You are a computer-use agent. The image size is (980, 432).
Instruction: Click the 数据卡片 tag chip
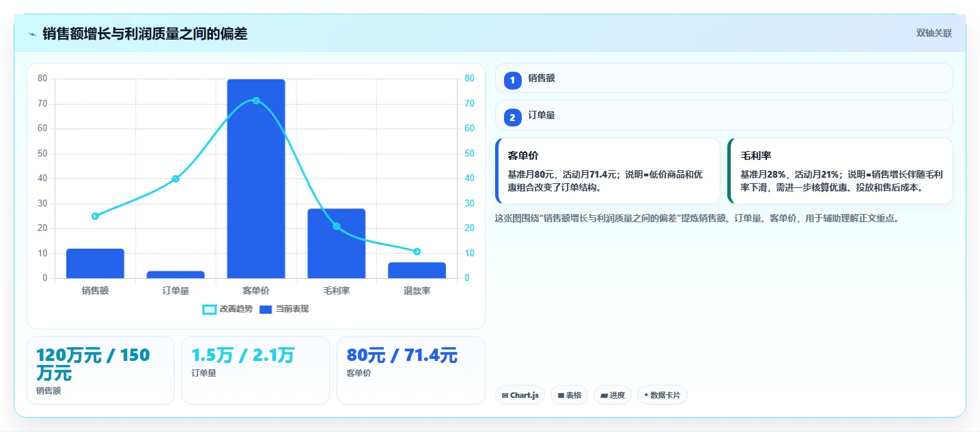[662, 395]
